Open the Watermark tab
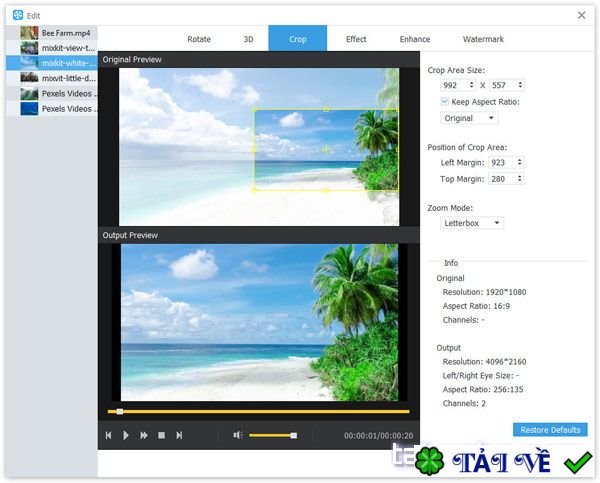 [x=483, y=39]
